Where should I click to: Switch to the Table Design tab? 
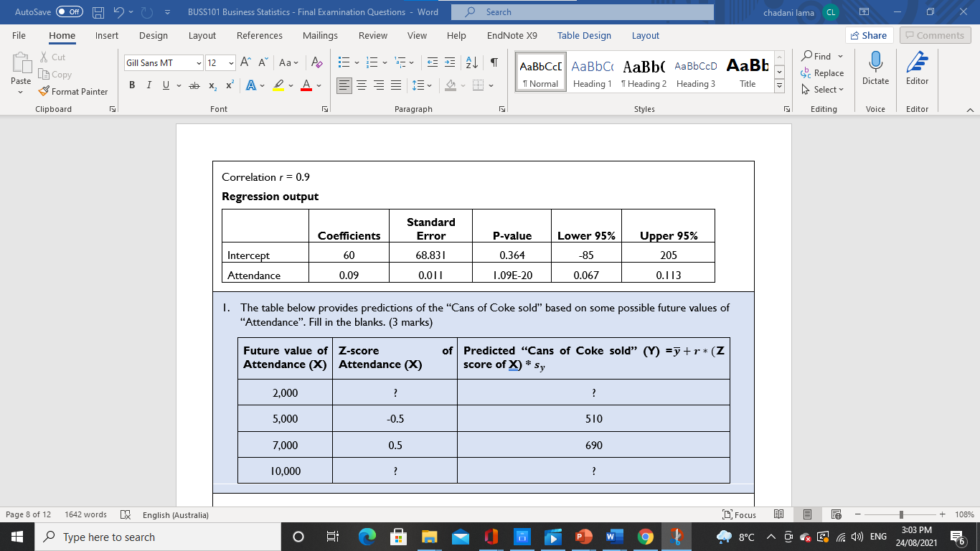tap(584, 35)
